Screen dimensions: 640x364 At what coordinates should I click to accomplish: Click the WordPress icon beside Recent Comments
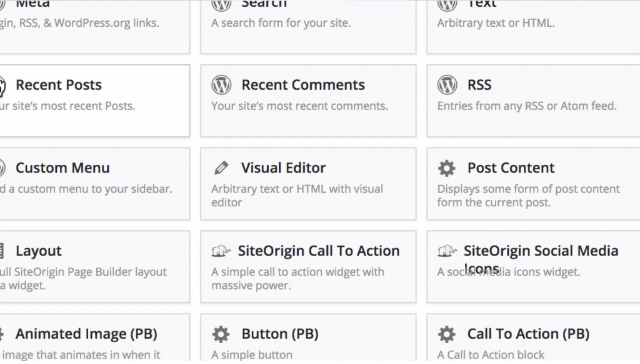coord(221,85)
